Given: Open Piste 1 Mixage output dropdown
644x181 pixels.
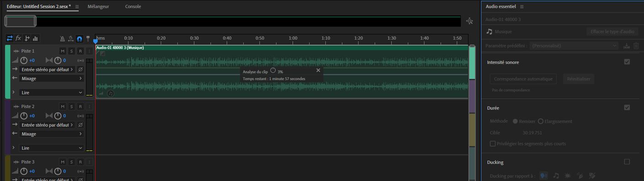Looking at the screenshot, I should click(x=52, y=79).
